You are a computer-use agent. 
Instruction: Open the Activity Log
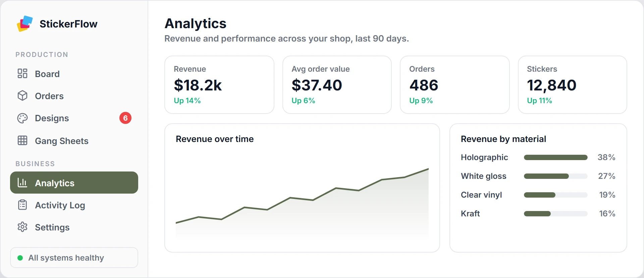pos(74,205)
